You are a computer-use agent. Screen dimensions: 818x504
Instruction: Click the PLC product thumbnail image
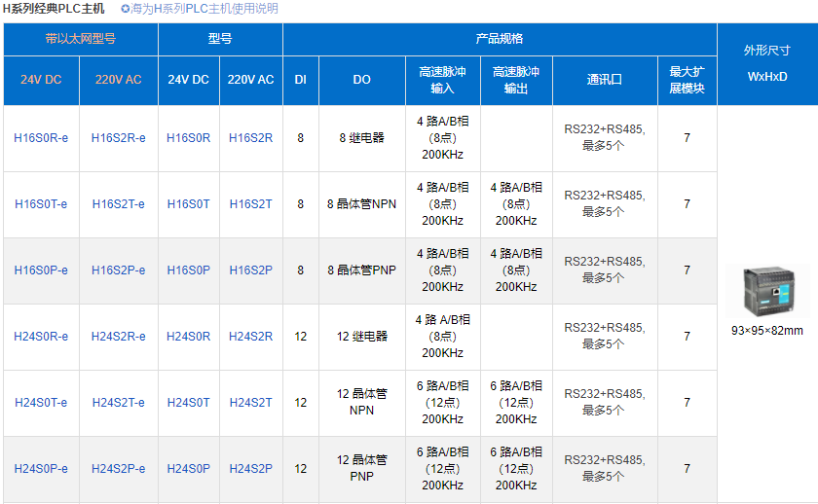(x=767, y=291)
